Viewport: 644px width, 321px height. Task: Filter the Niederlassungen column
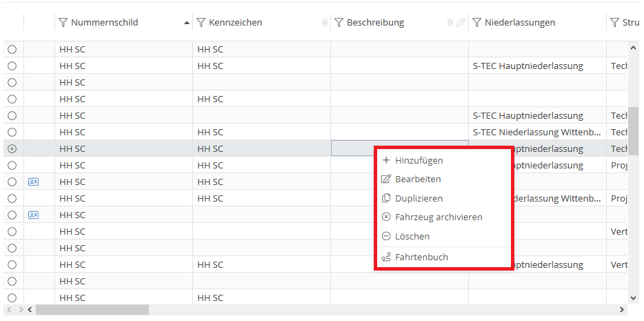(477, 23)
